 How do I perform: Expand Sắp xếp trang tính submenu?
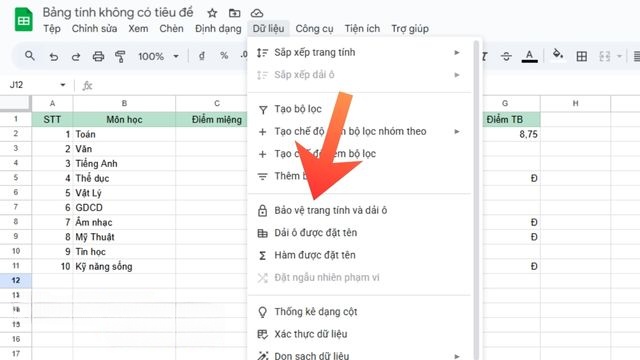359,52
